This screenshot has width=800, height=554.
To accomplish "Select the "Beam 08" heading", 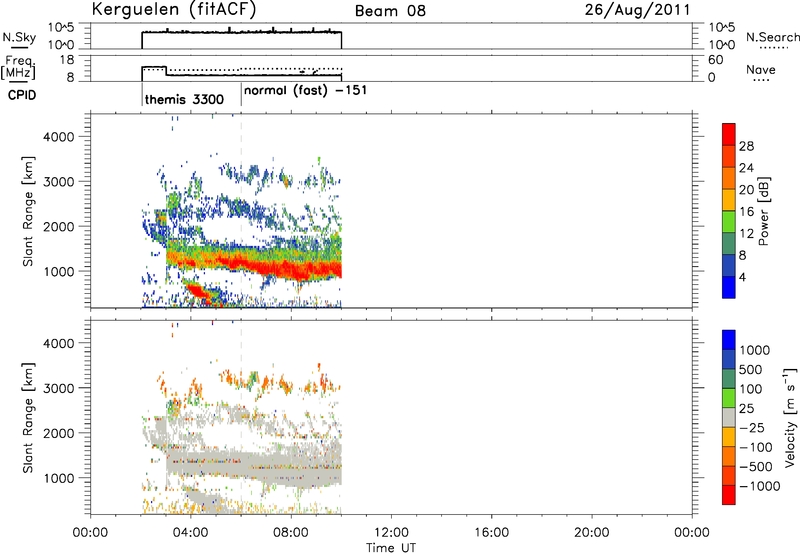I will (390, 11).
